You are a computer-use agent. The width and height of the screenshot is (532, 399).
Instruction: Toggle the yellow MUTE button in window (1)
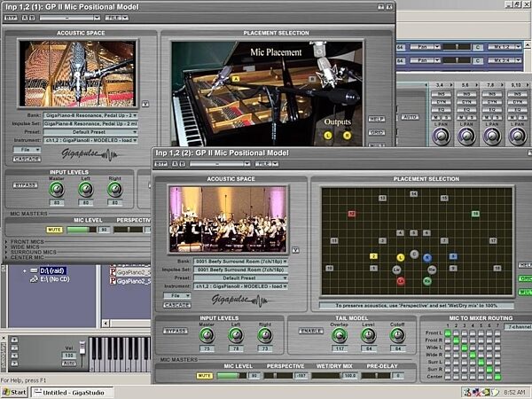click(x=55, y=230)
